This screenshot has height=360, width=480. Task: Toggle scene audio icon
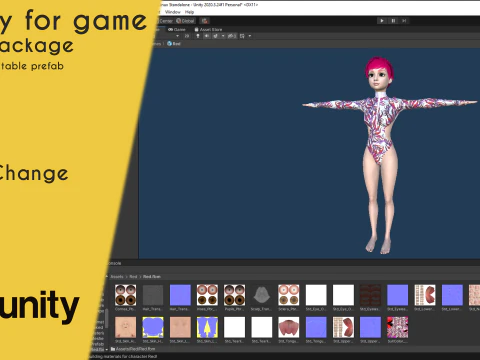[207, 36]
